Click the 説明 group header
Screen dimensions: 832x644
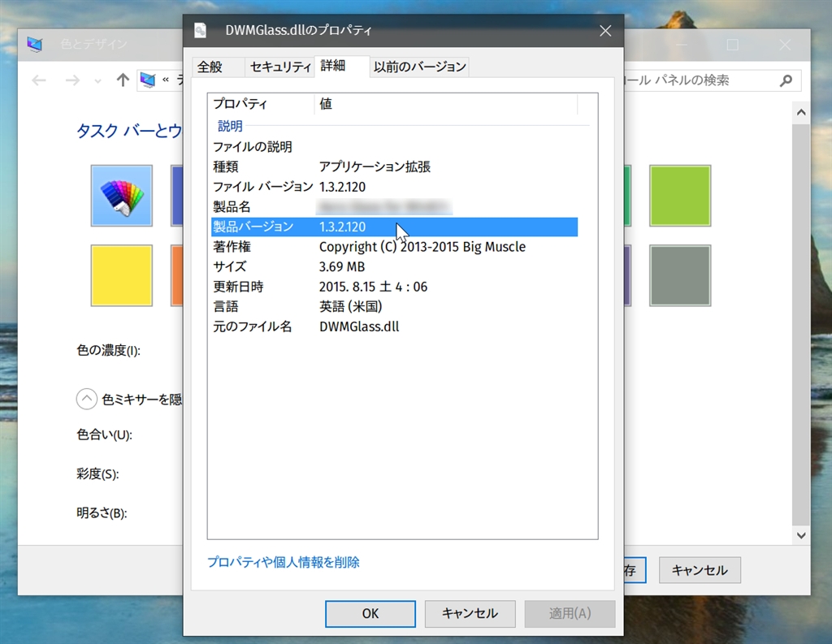(x=230, y=126)
